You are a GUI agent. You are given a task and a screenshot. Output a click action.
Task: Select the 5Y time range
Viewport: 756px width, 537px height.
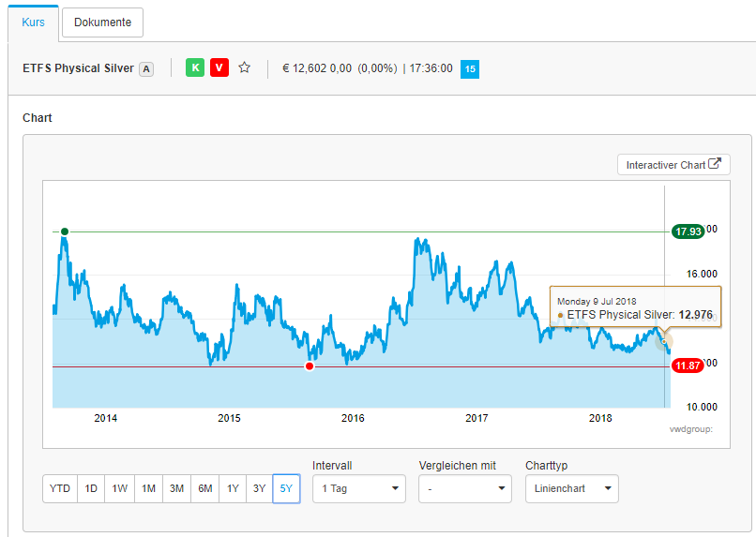coord(286,489)
